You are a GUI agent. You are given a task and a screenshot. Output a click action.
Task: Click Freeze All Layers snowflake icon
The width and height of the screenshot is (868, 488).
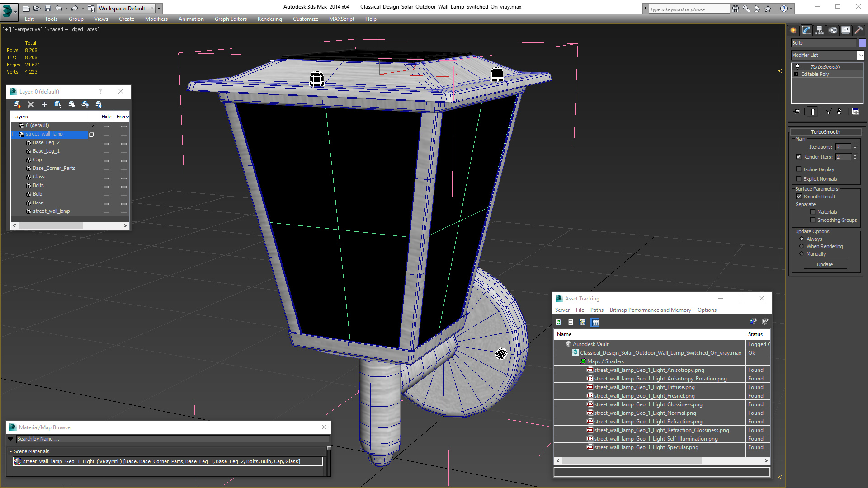(x=99, y=104)
